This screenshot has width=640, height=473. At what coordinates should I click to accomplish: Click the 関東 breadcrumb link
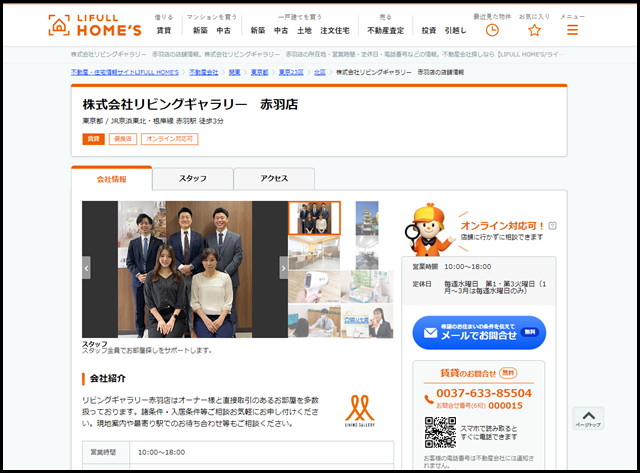click(234, 72)
